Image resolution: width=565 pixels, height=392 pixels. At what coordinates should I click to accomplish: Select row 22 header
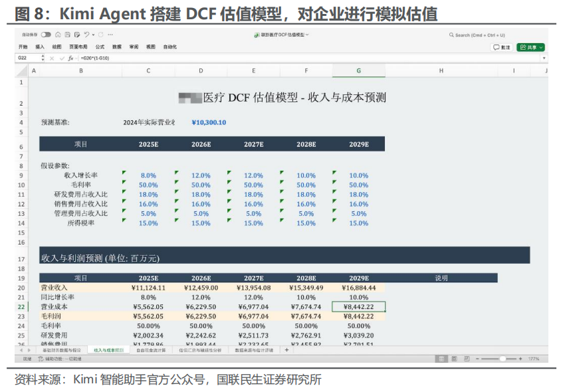pos(21,307)
